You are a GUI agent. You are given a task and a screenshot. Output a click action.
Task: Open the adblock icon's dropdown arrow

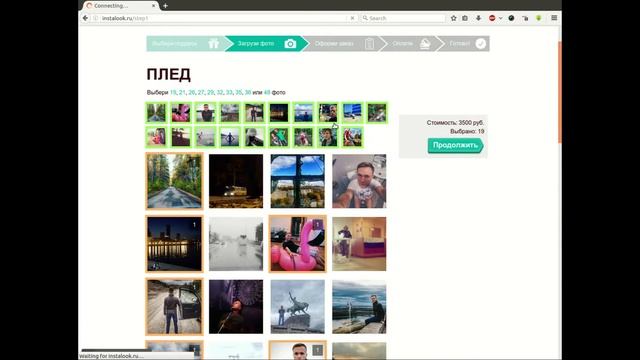(x=500, y=18)
